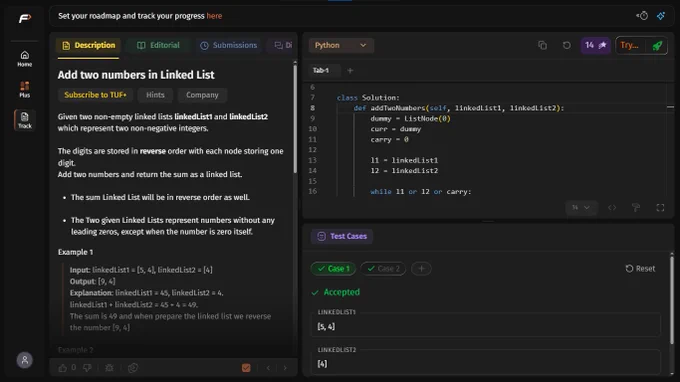
Task: Like the problem with thumbs up
Action: pyautogui.click(x=62, y=368)
